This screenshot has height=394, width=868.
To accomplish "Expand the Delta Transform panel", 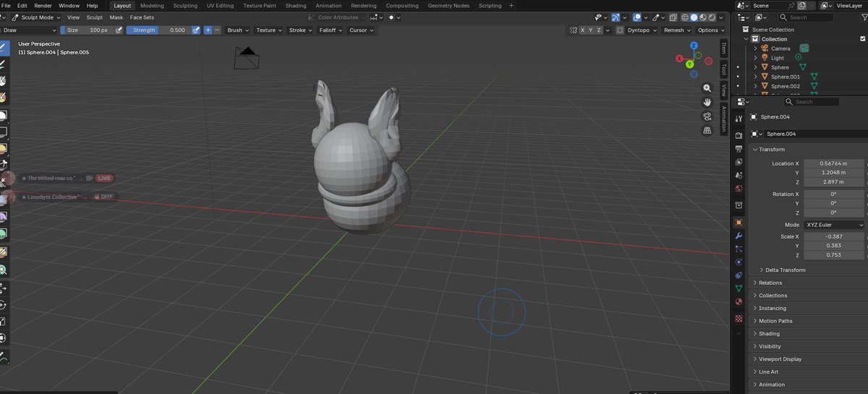I will 784,270.
